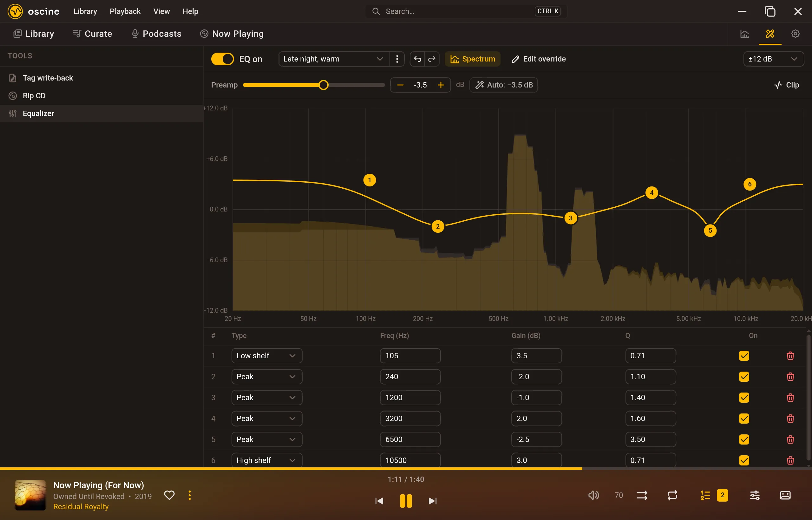Delete EQ band 5 at 6500 Hz
This screenshot has height=520, width=812.
pos(790,440)
